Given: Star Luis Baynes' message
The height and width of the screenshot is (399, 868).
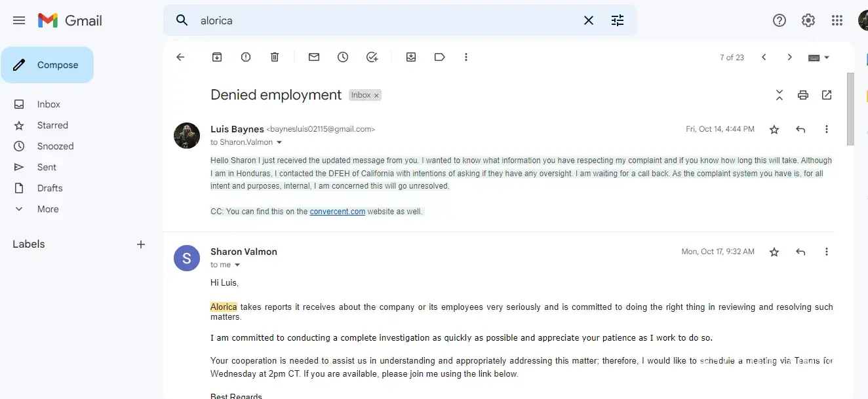Looking at the screenshot, I should pos(774,130).
